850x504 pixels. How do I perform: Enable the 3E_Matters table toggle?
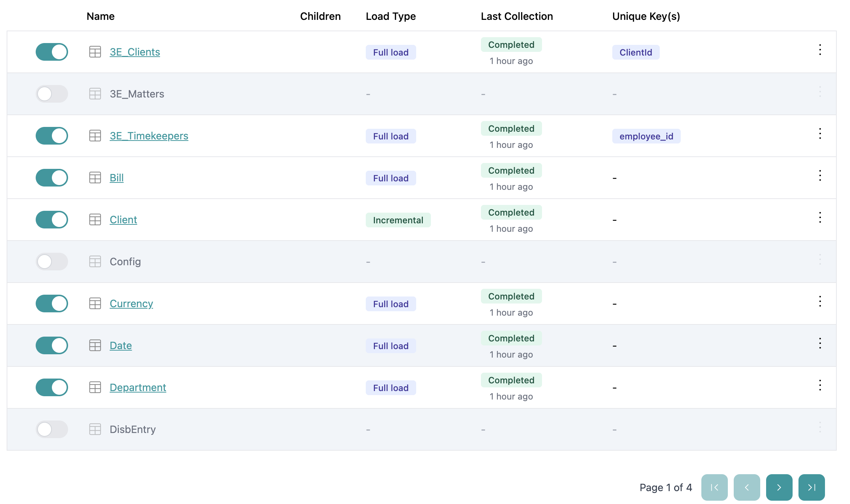(x=52, y=94)
